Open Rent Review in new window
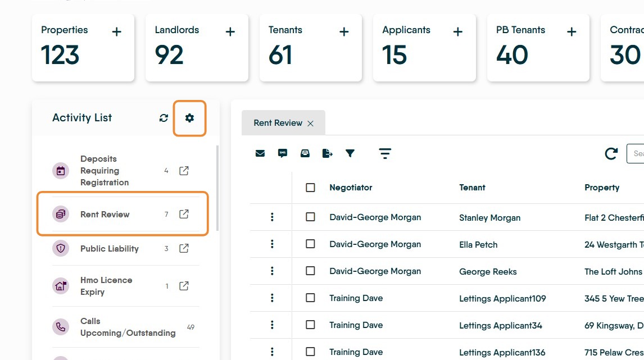Image resolution: width=644 pixels, height=360 pixels. click(184, 214)
